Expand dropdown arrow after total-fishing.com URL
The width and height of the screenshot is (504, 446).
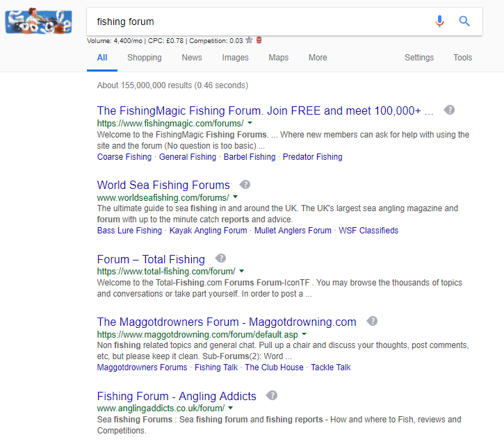click(242, 271)
